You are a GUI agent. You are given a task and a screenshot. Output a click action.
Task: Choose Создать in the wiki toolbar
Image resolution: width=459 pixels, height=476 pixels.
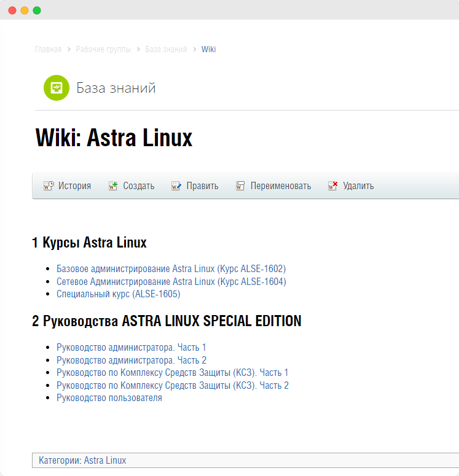point(138,185)
